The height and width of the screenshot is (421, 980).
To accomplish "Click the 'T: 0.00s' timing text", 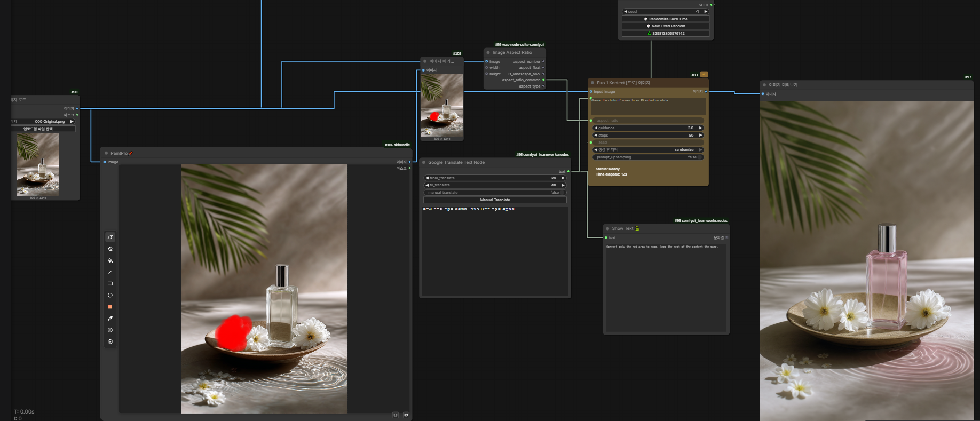I will coord(24,412).
